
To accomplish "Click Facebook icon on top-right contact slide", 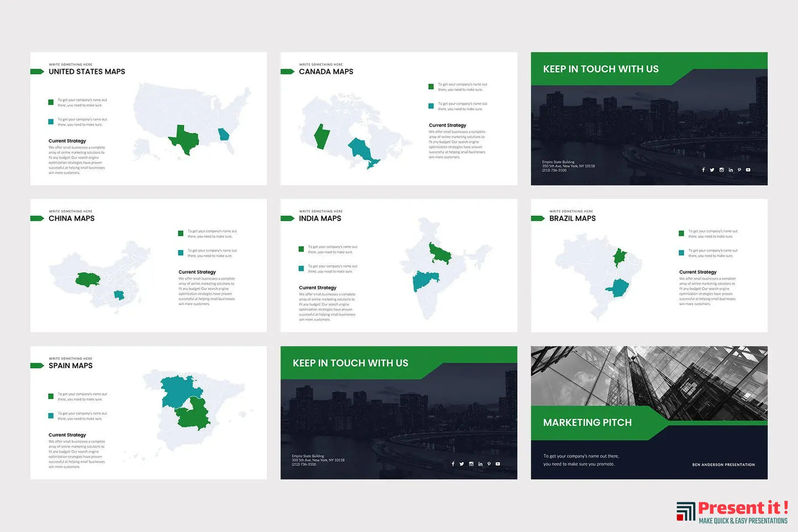I will pos(703,170).
